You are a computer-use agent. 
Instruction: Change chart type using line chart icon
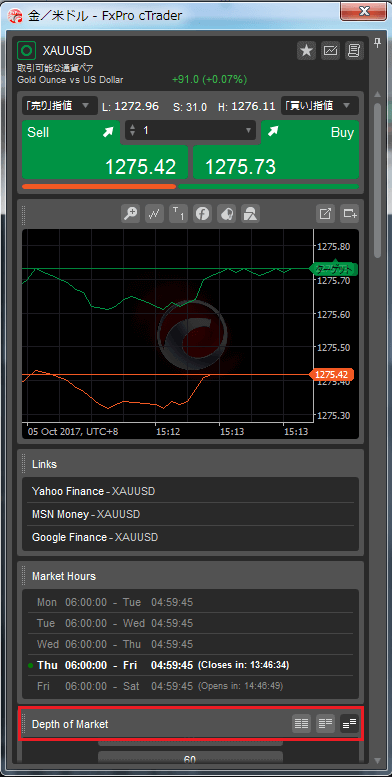(154, 214)
